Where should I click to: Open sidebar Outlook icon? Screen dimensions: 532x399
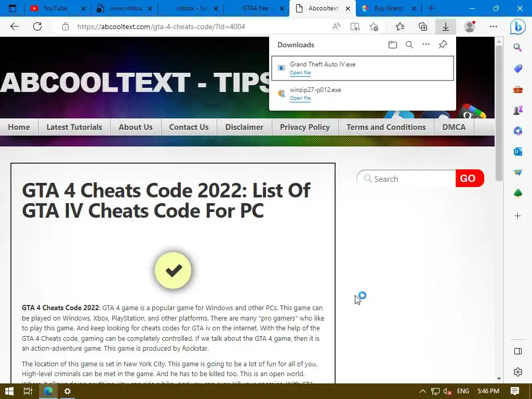click(x=518, y=152)
